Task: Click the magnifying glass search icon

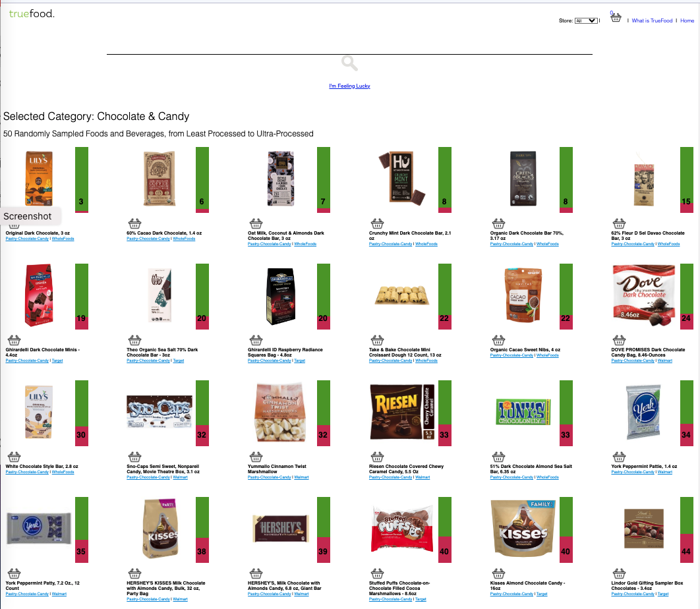Action: (349, 63)
